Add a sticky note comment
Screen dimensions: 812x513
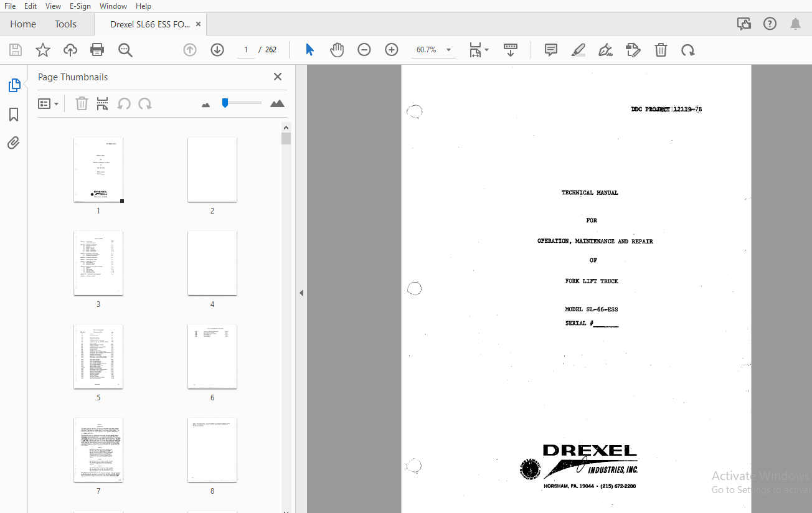coord(551,50)
